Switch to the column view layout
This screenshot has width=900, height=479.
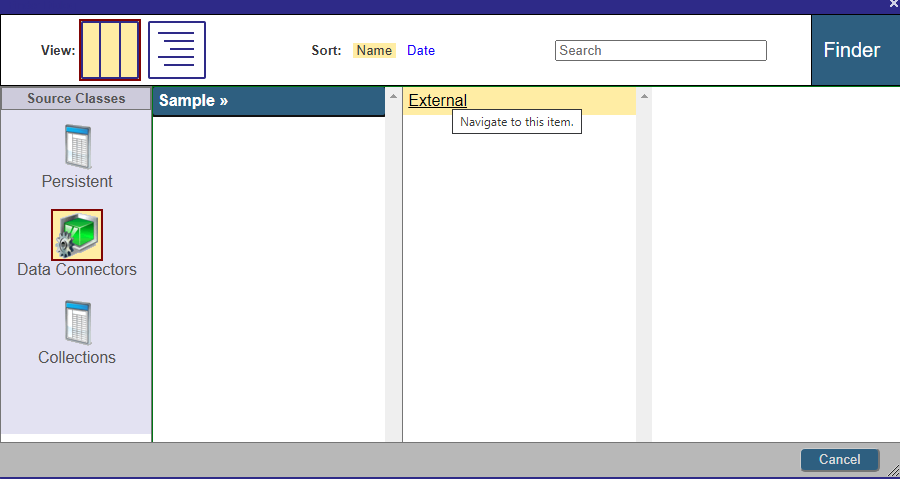(x=110, y=50)
